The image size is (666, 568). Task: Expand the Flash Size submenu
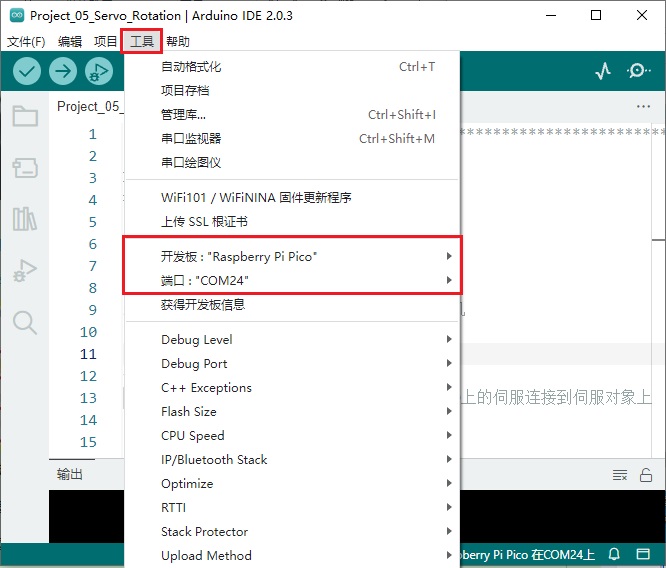293,412
